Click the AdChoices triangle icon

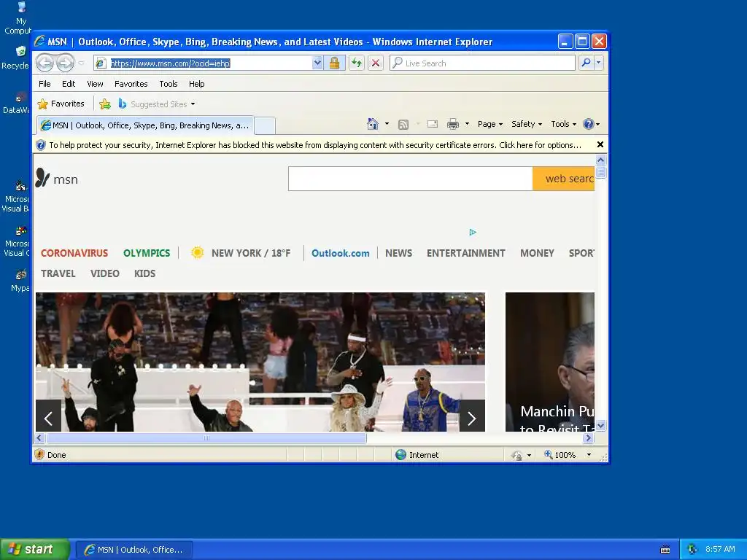(473, 233)
